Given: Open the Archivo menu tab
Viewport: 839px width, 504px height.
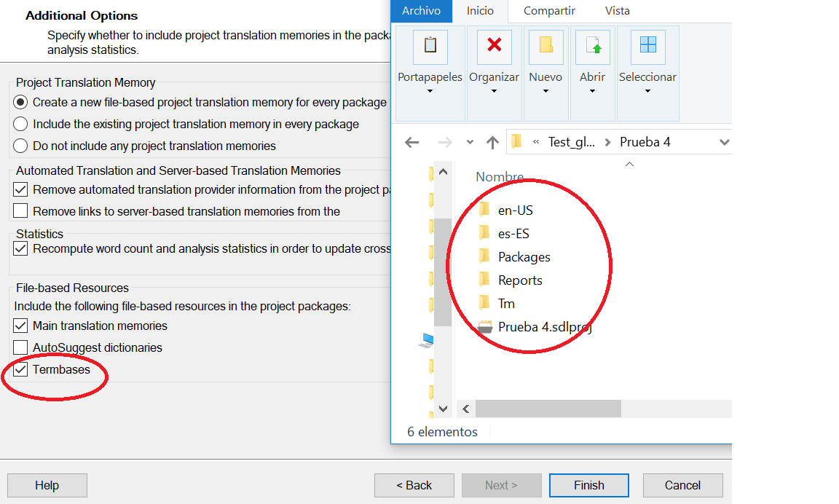Looking at the screenshot, I should (421, 11).
